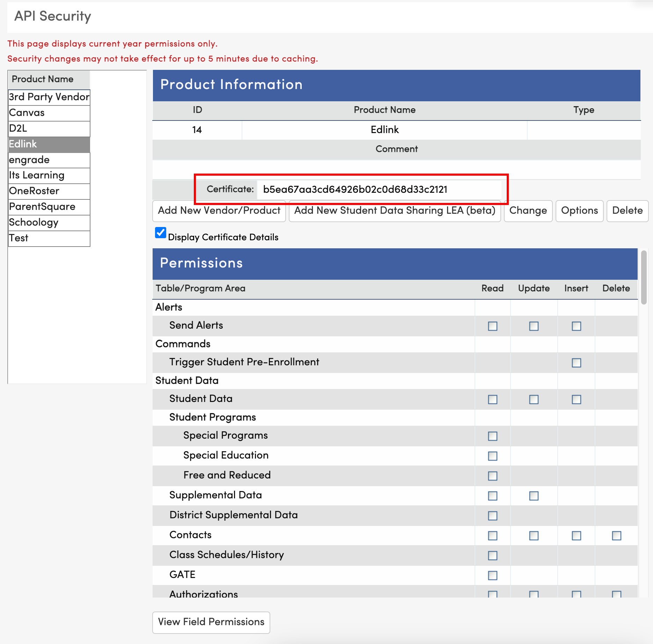Select OneRoster in product list

[x=49, y=191]
